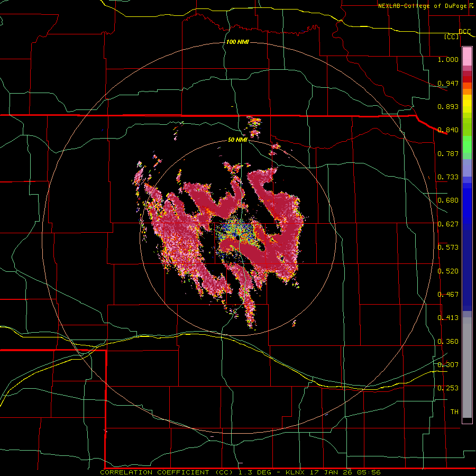Screen dimensions: 476x476
Task: Click the 50 NMI range ring label
Action: [x=237, y=140]
